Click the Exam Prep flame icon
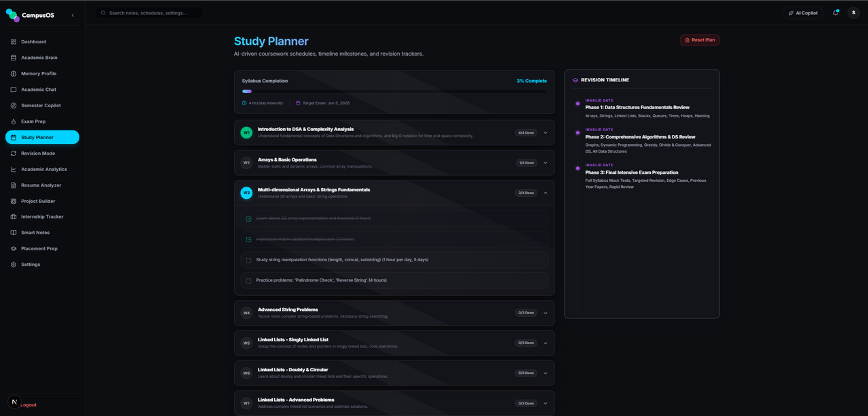The width and height of the screenshot is (868, 416). pos(14,121)
